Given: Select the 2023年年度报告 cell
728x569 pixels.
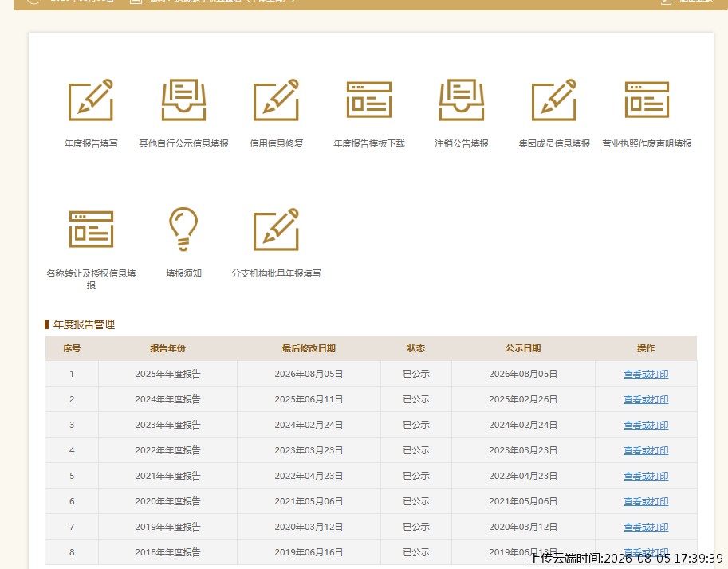Looking at the screenshot, I should click(x=167, y=425).
